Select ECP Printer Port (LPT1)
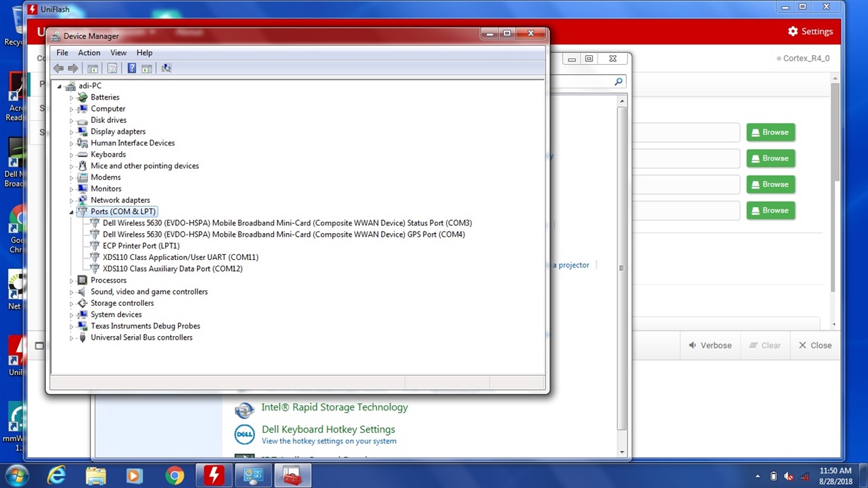 click(x=141, y=246)
